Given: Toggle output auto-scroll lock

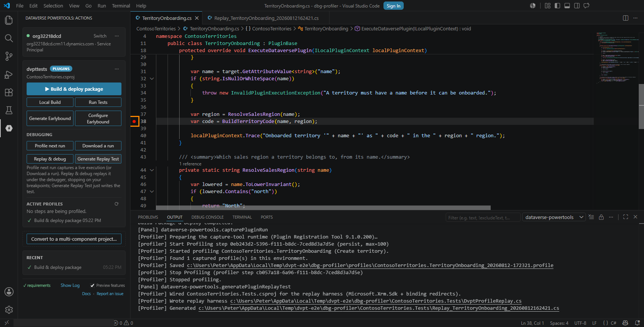Looking at the screenshot, I should click(x=601, y=217).
